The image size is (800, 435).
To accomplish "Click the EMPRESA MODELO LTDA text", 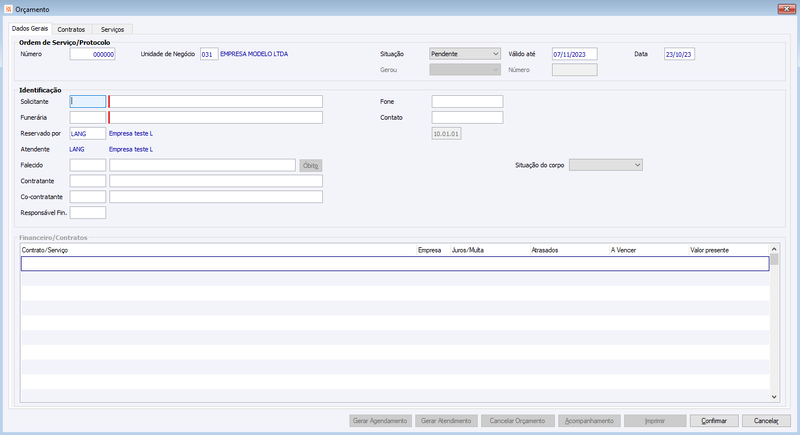I will [x=254, y=54].
